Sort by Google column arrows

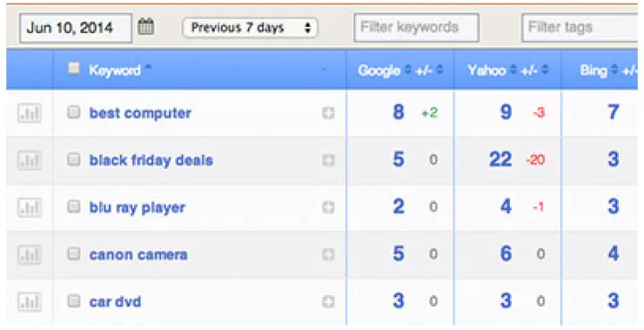click(x=407, y=70)
